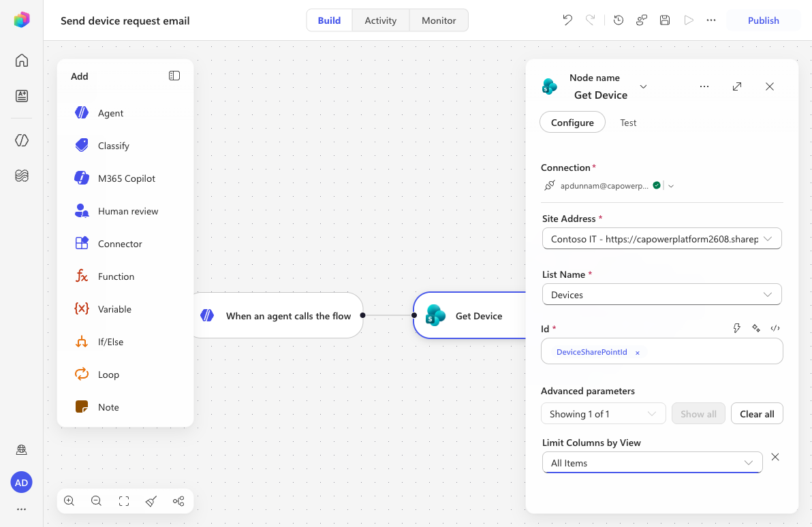
Task: Expand the node name chevron
Action: (643, 86)
